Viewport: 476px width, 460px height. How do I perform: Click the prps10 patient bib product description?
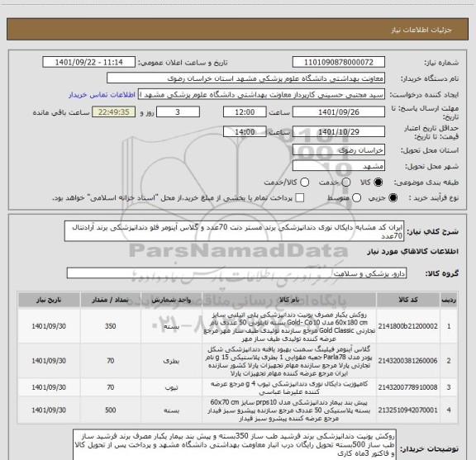click(289, 410)
